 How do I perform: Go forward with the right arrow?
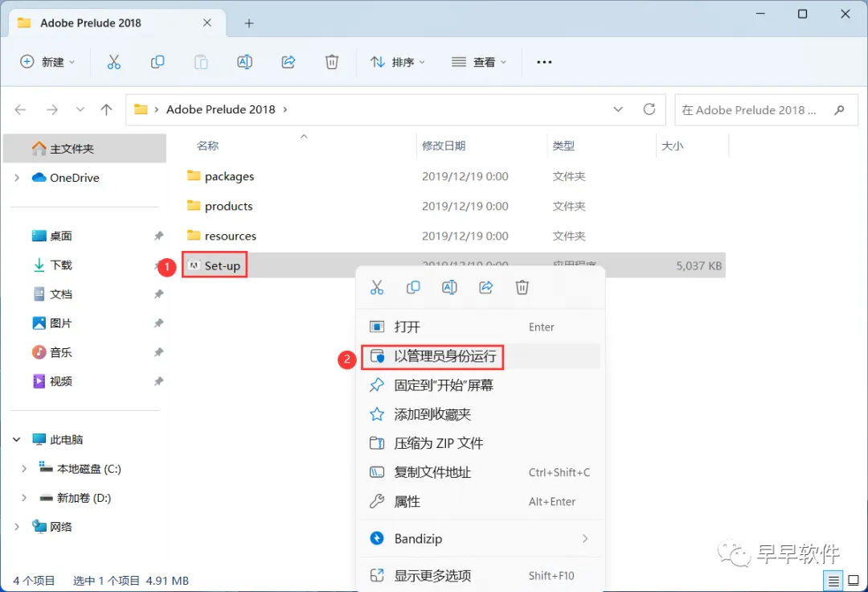pos(52,109)
